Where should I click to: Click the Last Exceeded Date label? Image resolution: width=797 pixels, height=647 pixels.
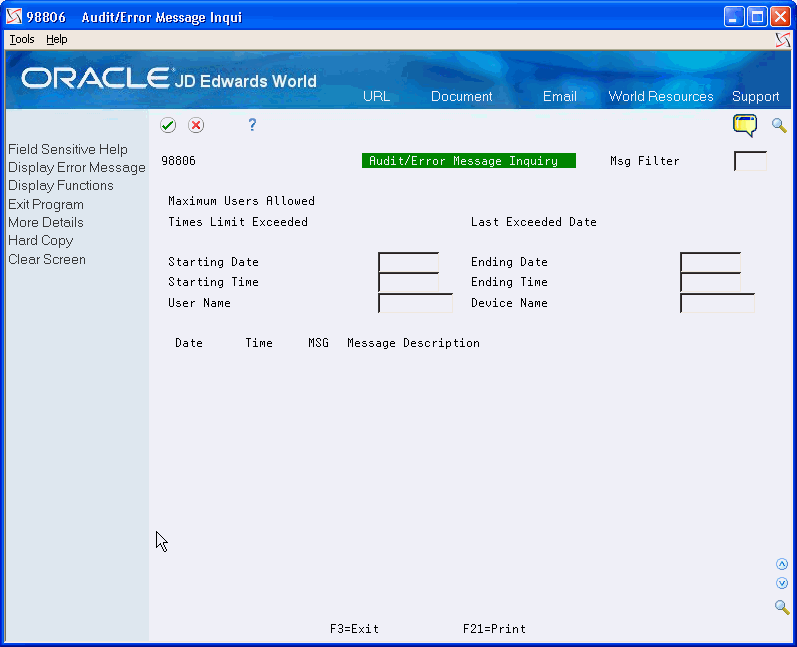click(x=534, y=222)
